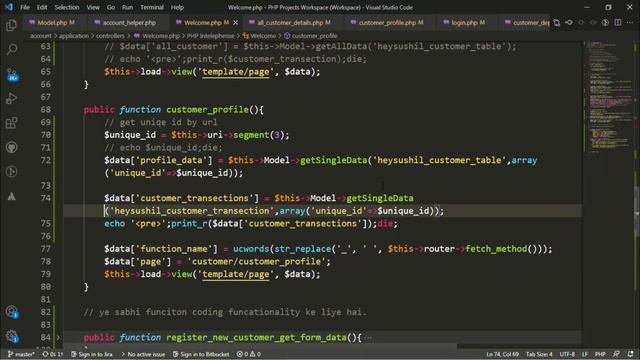The width and height of the screenshot is (640, 360).
Task: Open the clock-shaped timeline icon in activity bar
Action: click(11, 172)
